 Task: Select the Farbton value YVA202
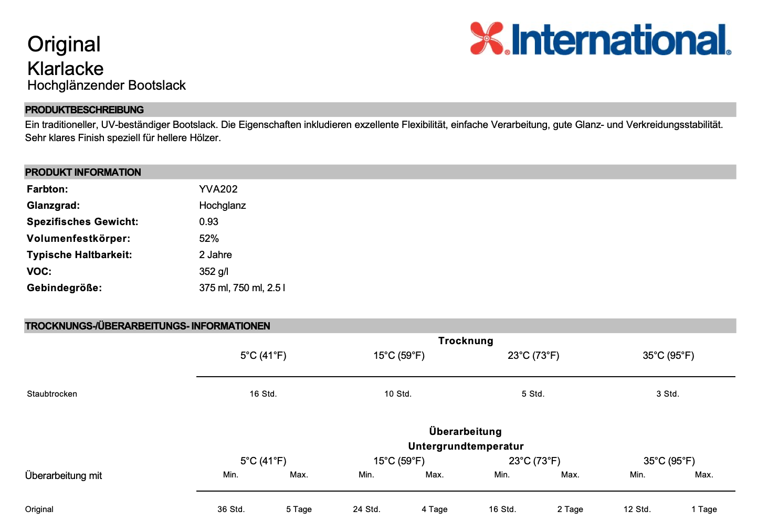click(217, 189)
